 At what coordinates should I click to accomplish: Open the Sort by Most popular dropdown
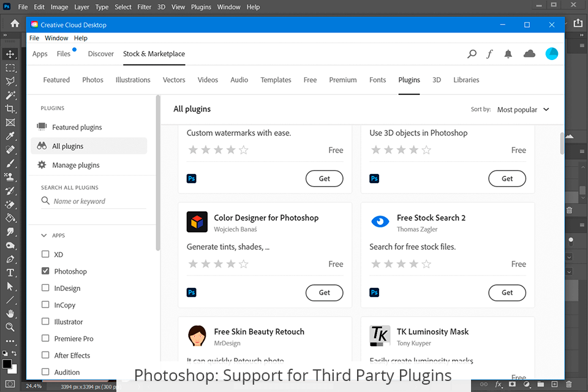pyautogui.click(x=523, y=110)
